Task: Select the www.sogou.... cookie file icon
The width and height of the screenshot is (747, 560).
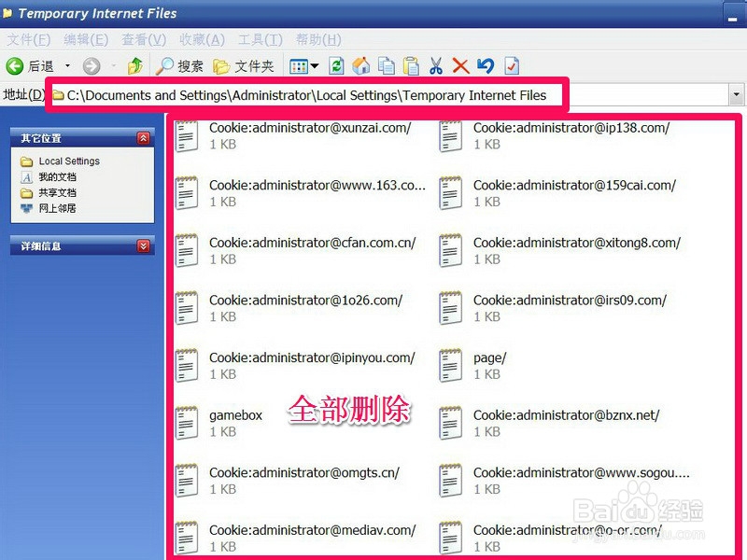Action: 450,481
